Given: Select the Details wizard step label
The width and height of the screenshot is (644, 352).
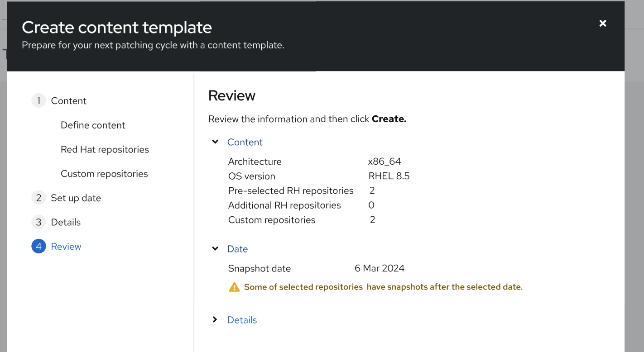Looking at the screenshot, I should tap(66, 222).
